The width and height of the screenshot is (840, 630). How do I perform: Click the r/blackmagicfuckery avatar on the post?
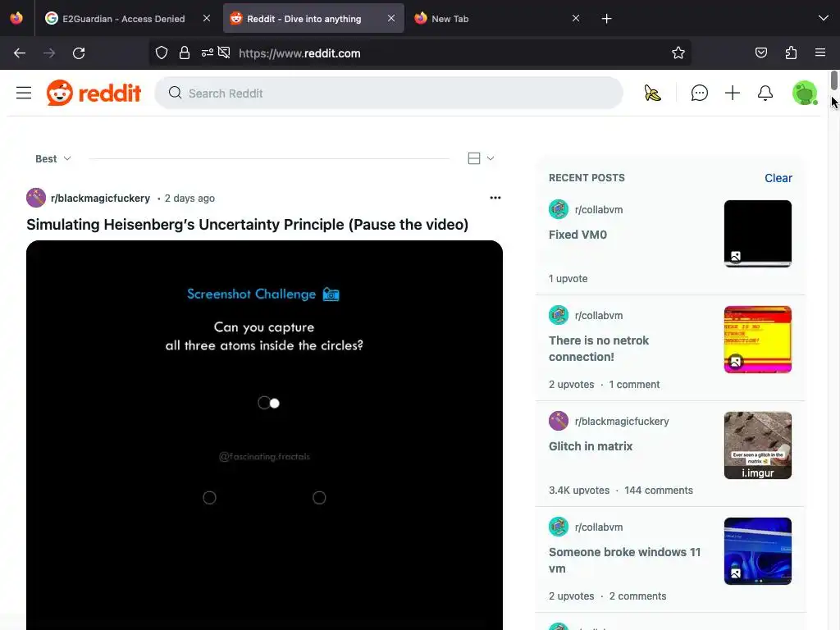click(x=36, y=198)
